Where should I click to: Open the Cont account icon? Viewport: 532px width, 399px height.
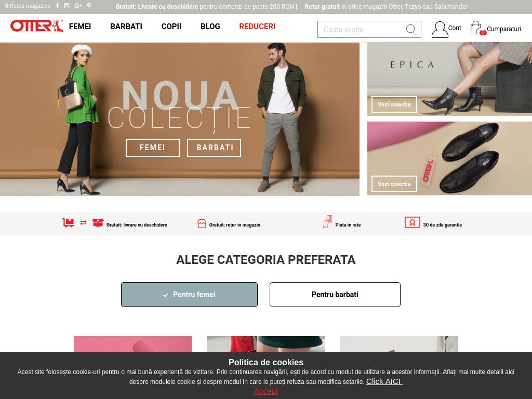pos(440,30)
